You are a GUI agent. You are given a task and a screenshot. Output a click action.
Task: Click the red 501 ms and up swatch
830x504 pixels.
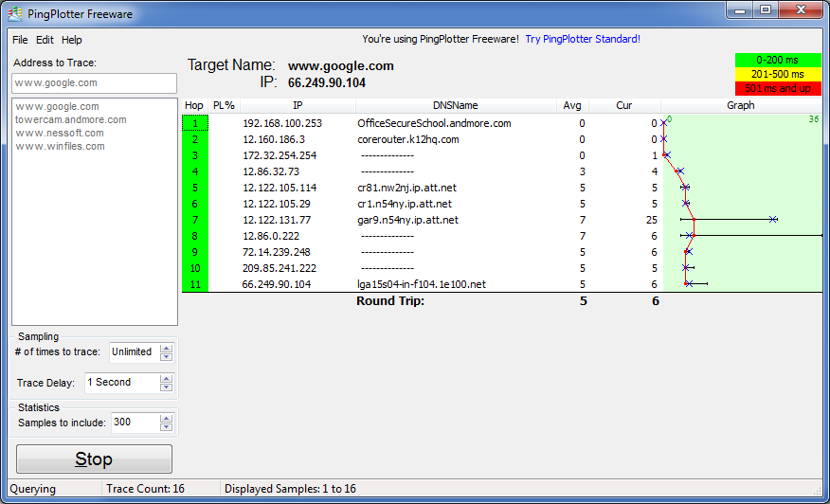point(780,88)
